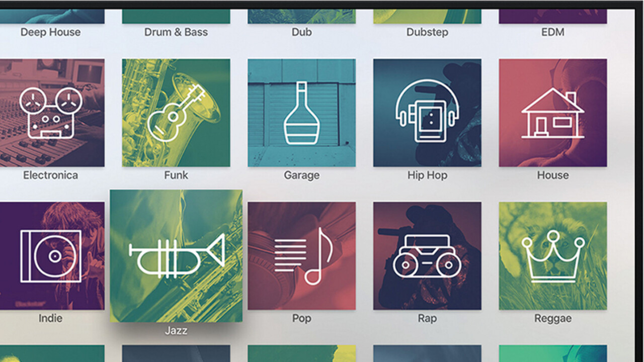Viewport: 644px width, 362px height.
Task: Select the Funk guitar icon
Action: coord(176,113)
